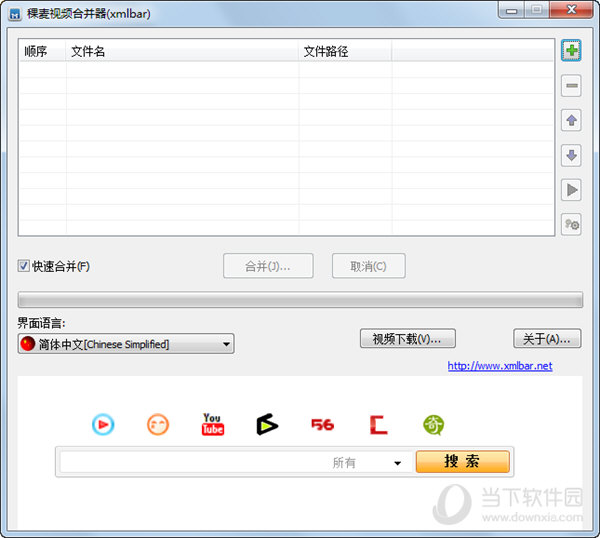The image size is (600, 538).
Task: Minimize the 稞麦视频合并器 window
Action: (x=511, y=10)
